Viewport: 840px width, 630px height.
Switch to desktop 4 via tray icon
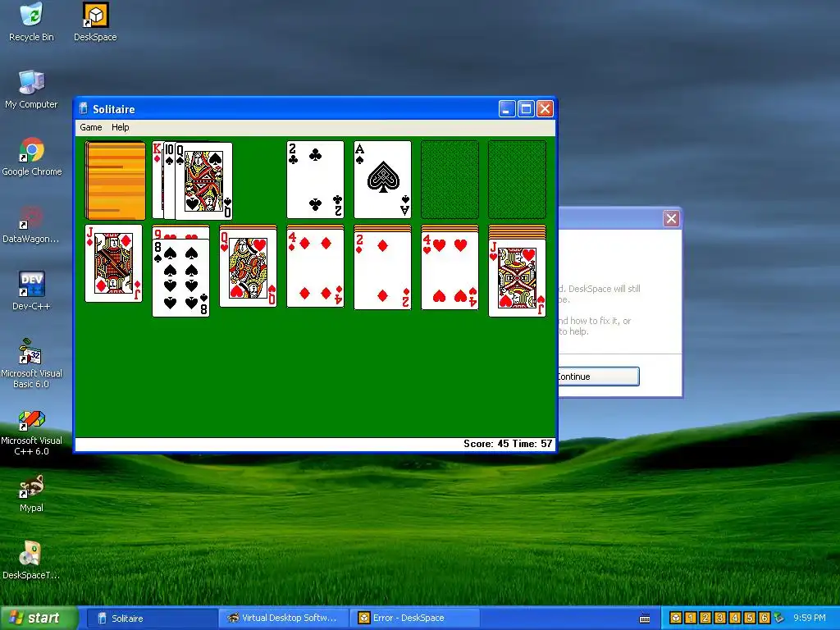735,618
